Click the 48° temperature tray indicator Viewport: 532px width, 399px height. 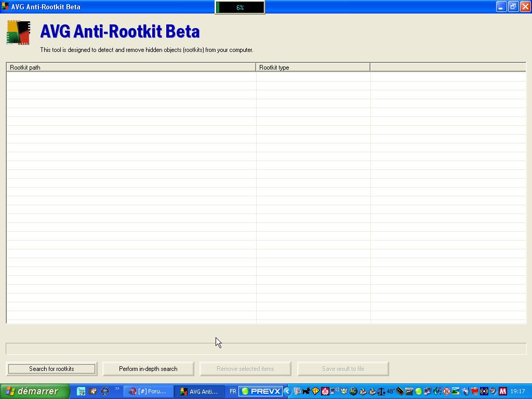[x=390, y=391]
